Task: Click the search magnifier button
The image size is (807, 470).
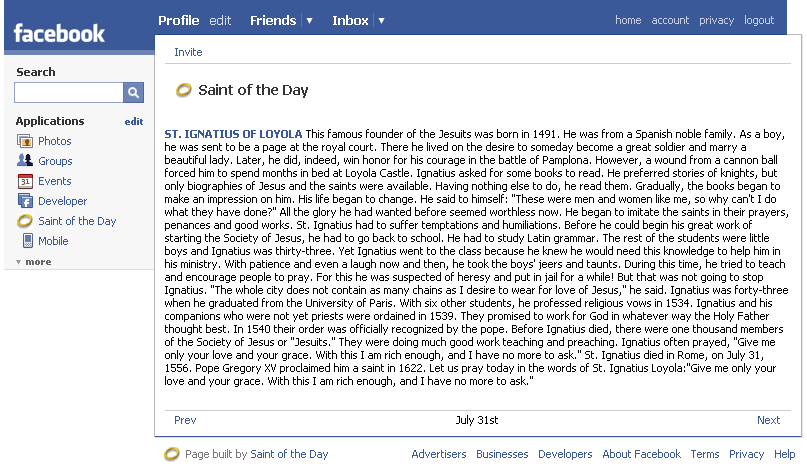Action: coord(134,93)
